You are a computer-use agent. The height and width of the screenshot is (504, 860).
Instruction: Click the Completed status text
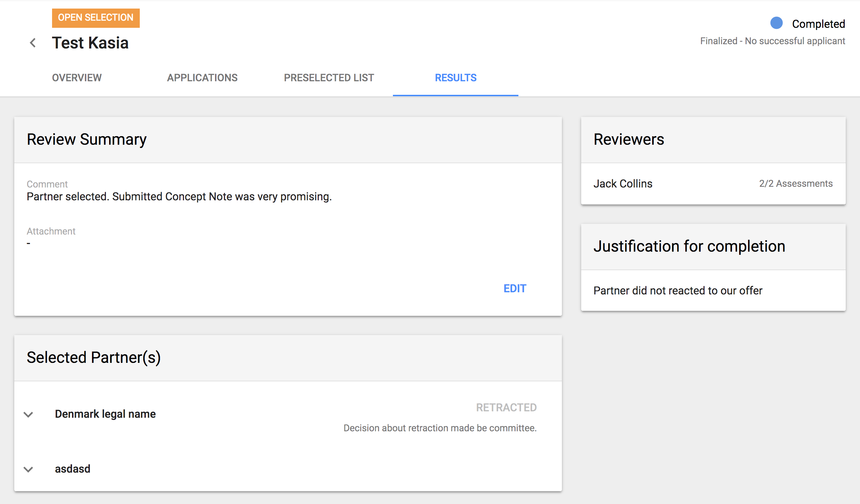click(818, 24)
